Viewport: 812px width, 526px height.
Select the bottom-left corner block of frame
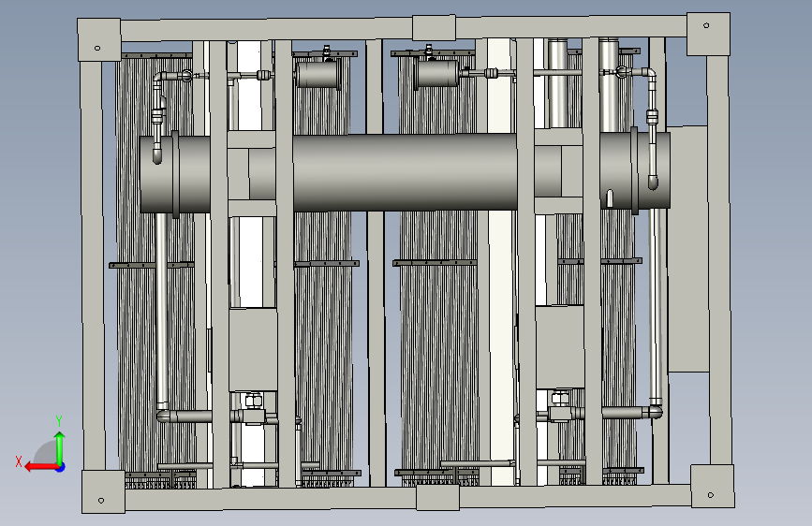pos(103,491)
